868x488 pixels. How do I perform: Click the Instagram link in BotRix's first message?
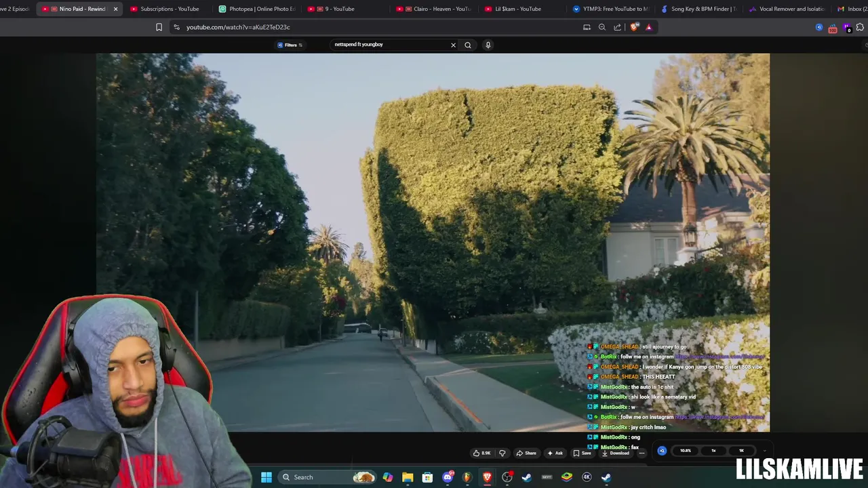point(719,357)
